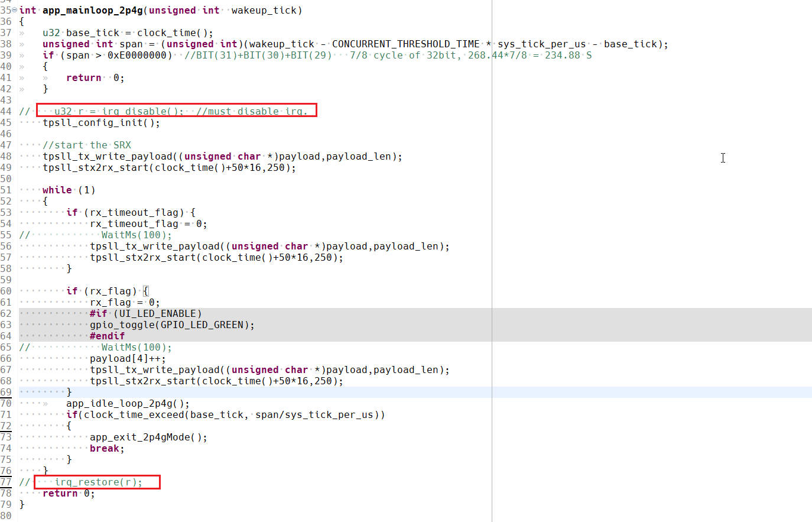
Task: Click the 'must disable irq.' comment
Action: (x=252, y=112)
